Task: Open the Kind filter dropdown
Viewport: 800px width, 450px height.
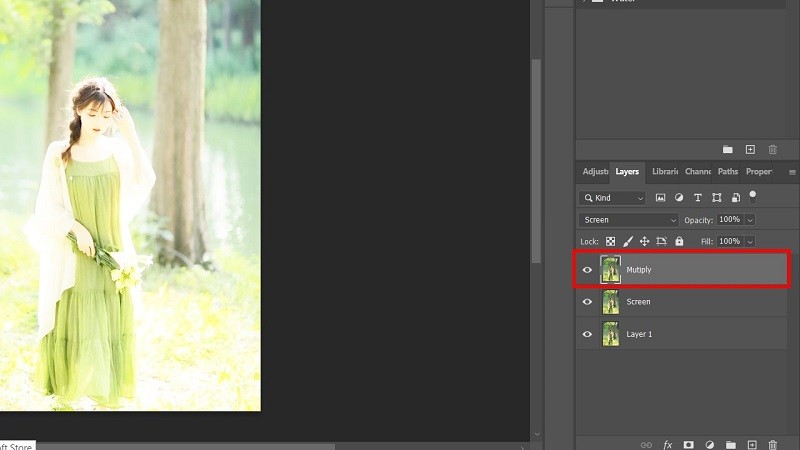Action: coord(612,197)
